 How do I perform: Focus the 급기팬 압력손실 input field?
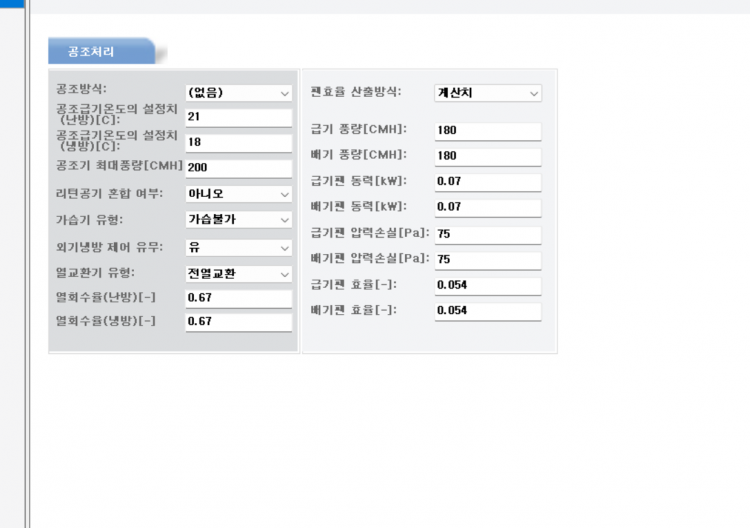(487, 234)
